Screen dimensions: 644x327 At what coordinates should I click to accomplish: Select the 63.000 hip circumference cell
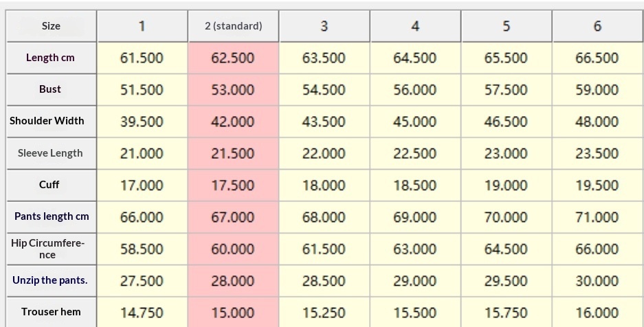pyautogui.click(x=415, y=249)
